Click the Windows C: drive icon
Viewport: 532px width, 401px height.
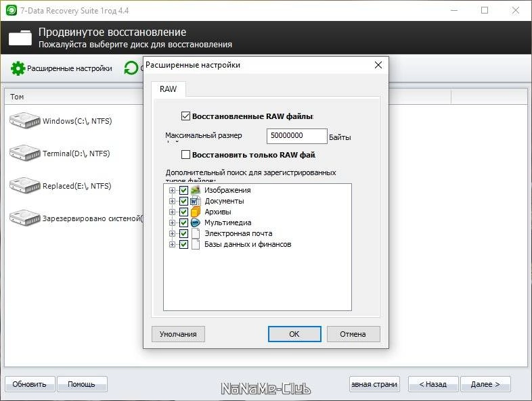click(x=24, y=120)
